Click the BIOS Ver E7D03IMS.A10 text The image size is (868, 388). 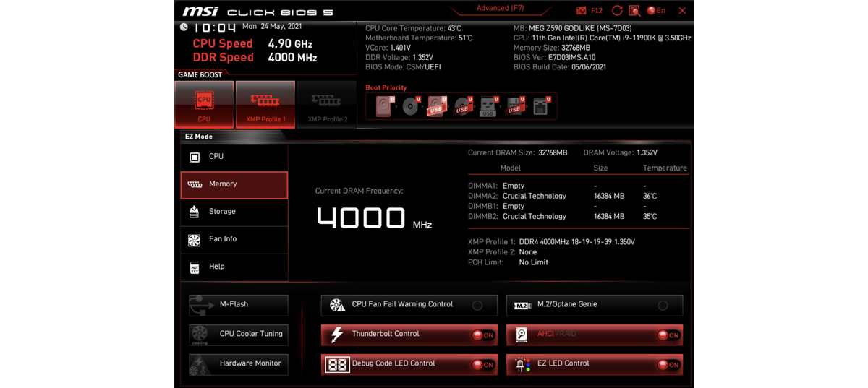pyautogui.click(x=555, y=57)
